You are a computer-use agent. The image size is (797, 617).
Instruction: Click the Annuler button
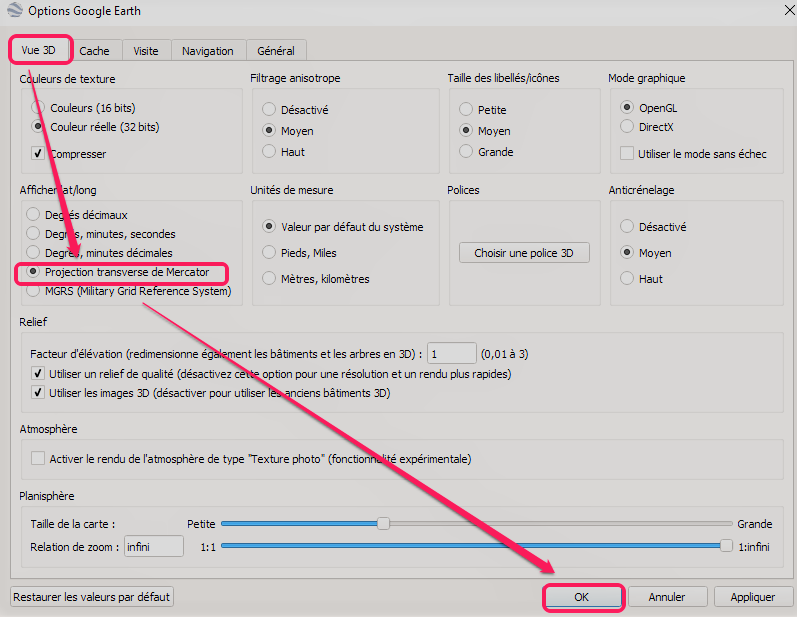point(667,597)
